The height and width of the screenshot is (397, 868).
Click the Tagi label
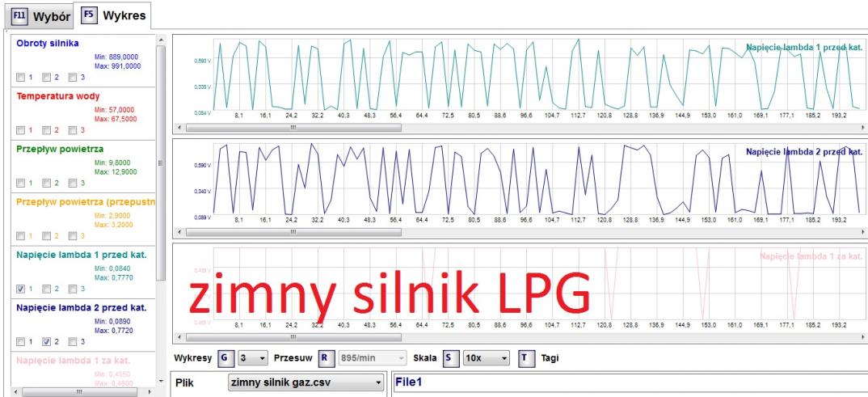tap(550, 357)
